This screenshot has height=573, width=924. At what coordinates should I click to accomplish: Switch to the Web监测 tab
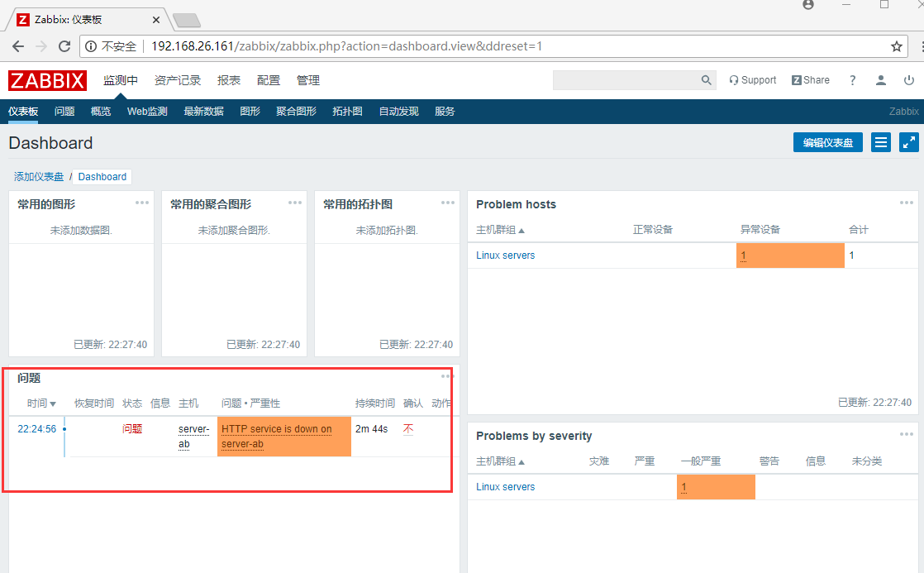point(147,111)
